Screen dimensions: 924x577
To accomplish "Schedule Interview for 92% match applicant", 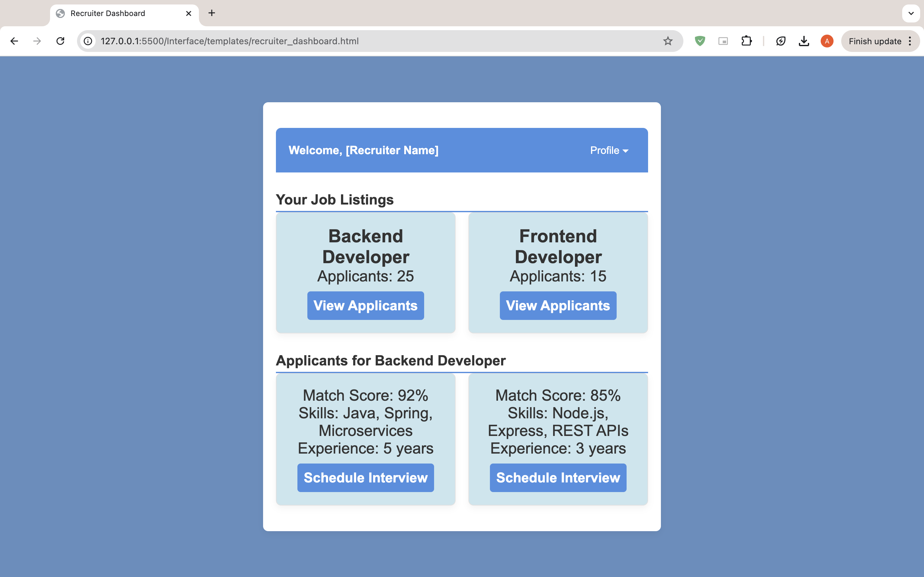I will [365, 478].
